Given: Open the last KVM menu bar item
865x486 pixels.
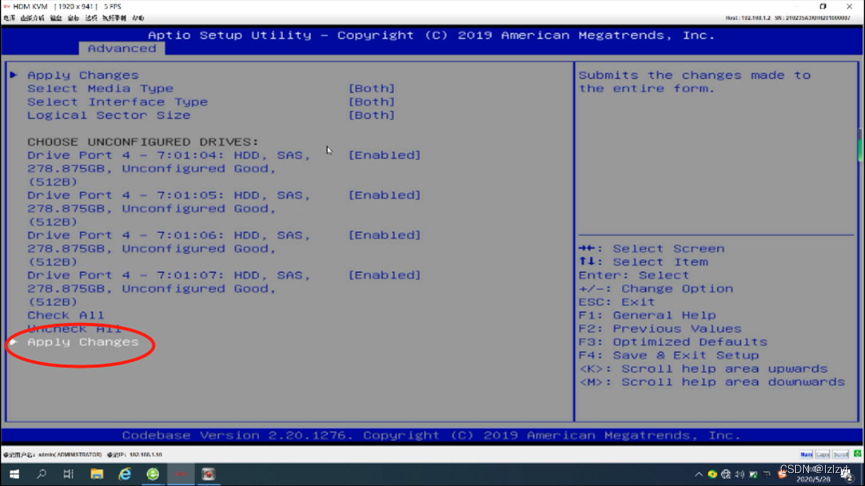Looking at the screenshot, I should point(138,18).
